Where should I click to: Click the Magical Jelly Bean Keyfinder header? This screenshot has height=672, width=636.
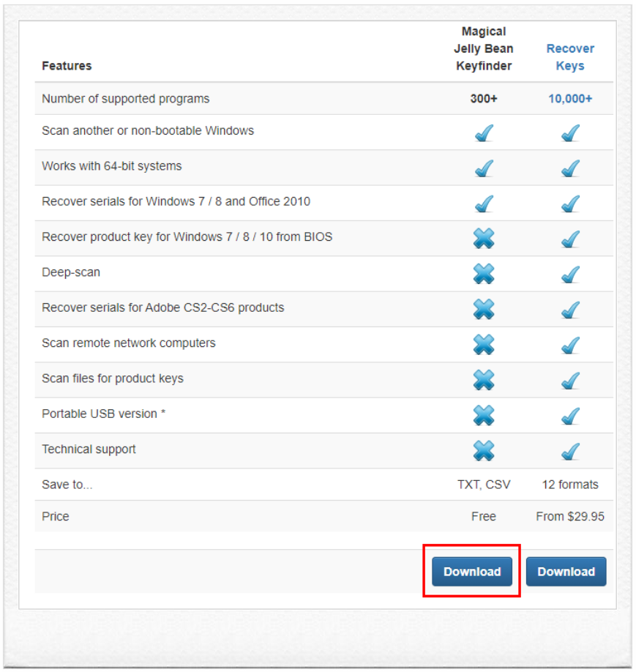pos(484,48)
